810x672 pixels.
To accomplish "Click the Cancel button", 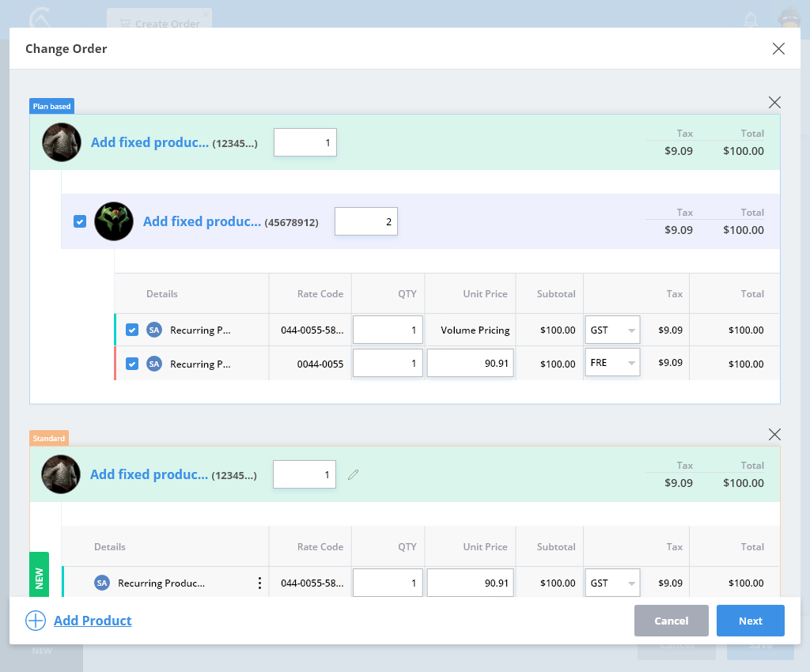I will (x=671, y=621).
